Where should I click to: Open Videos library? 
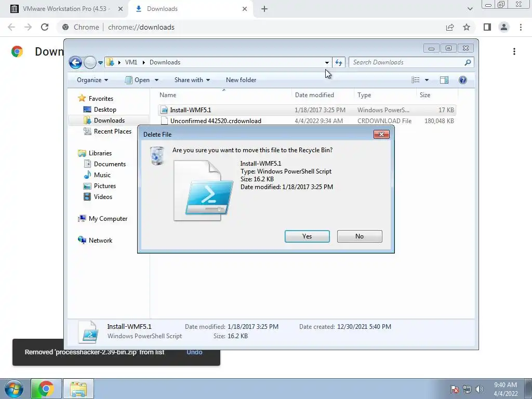tap(98, 197)
